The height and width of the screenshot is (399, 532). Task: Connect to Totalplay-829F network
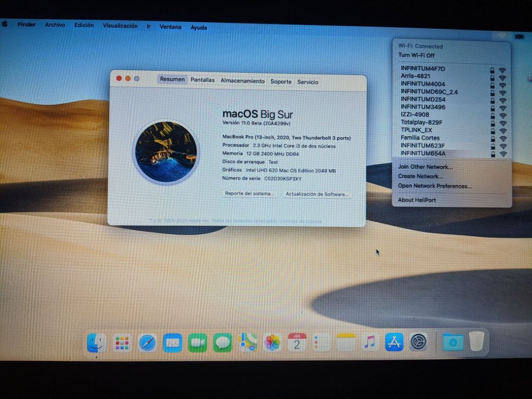(452, 122)
